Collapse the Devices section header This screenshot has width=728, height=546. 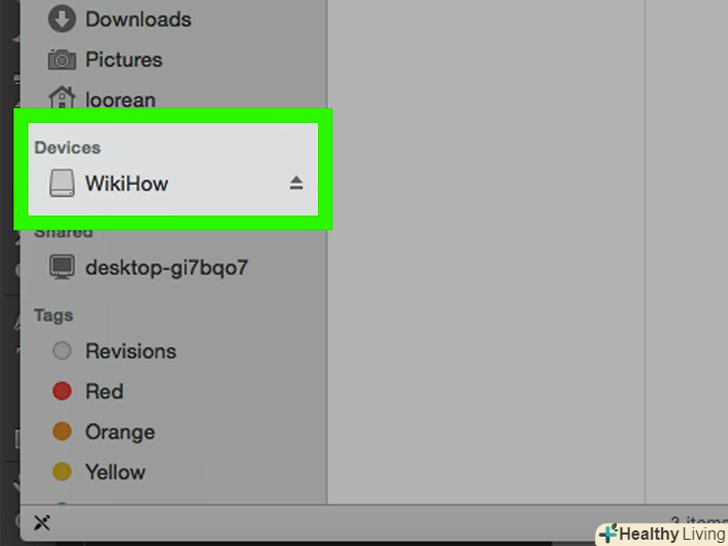pos(68,148)
